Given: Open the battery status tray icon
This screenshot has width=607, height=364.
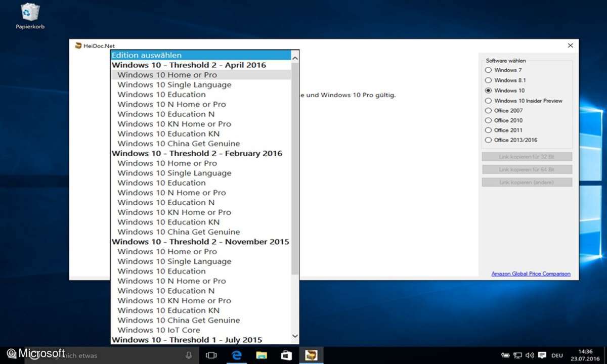Looking at the screenshot, I should (505, 355).
